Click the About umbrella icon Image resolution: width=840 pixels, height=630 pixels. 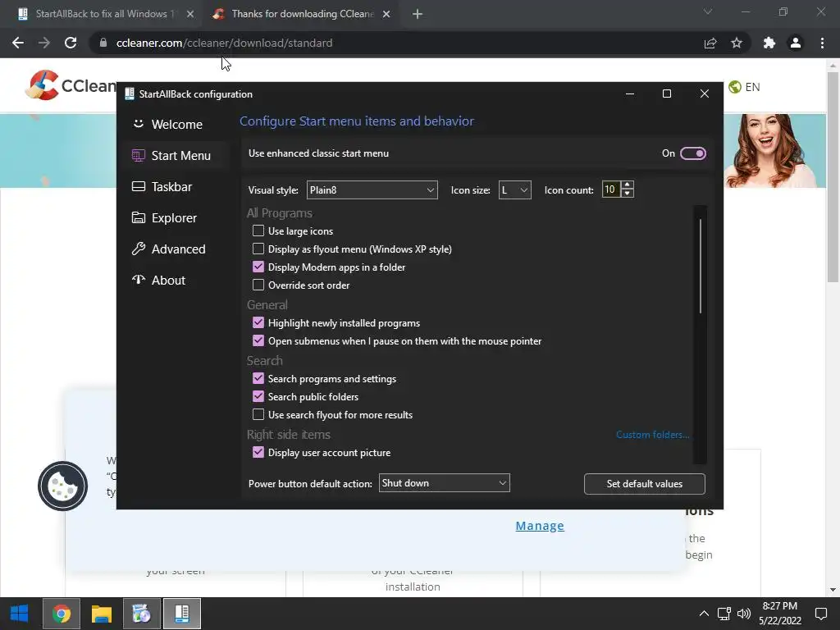click(138, 280)
